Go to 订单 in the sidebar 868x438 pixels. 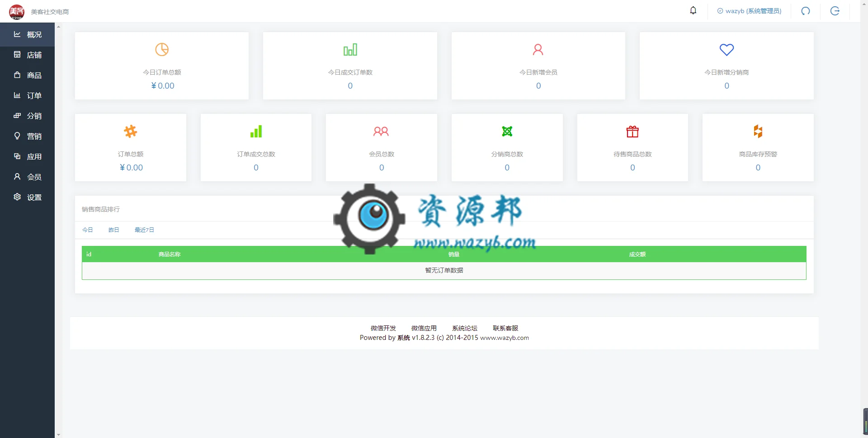click(27, 95)
